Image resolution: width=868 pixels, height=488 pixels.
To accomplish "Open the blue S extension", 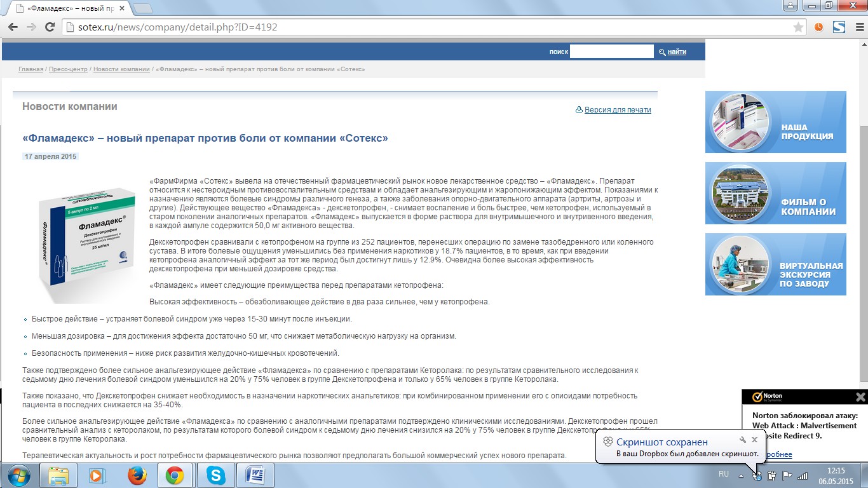I will (839, 27).
